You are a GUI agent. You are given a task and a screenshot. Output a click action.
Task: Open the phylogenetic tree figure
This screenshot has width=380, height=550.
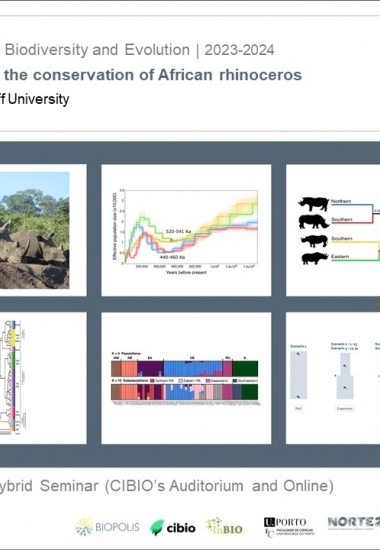(x=13, y=377)
